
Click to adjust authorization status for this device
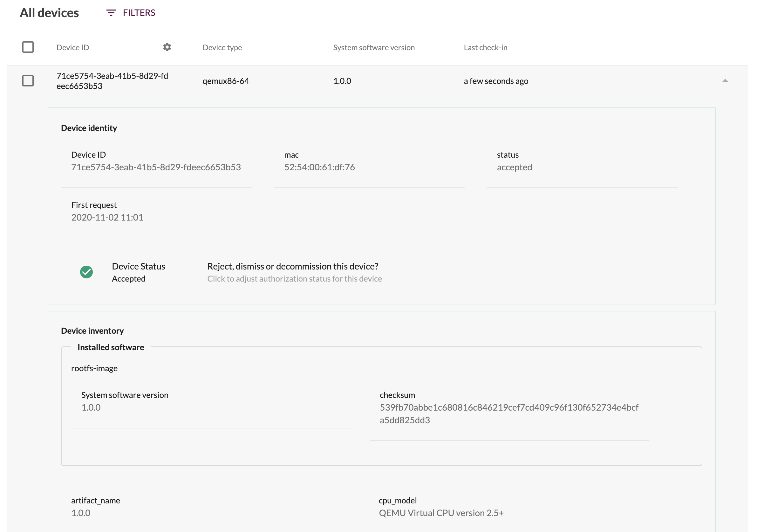tap(294, 278)
